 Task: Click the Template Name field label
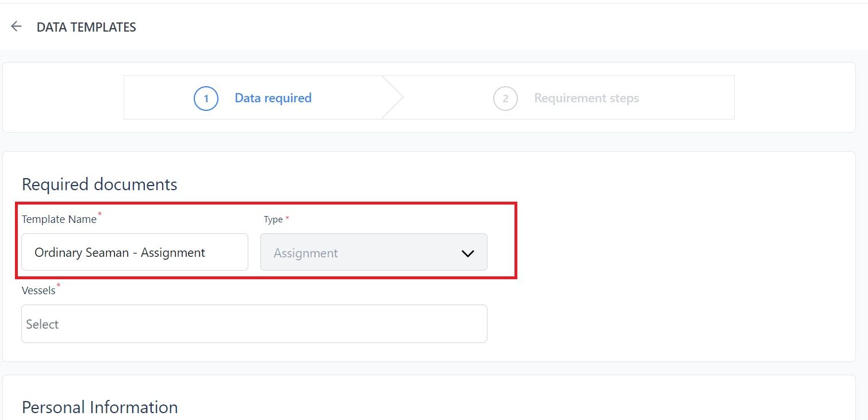(x=59, y=219)
